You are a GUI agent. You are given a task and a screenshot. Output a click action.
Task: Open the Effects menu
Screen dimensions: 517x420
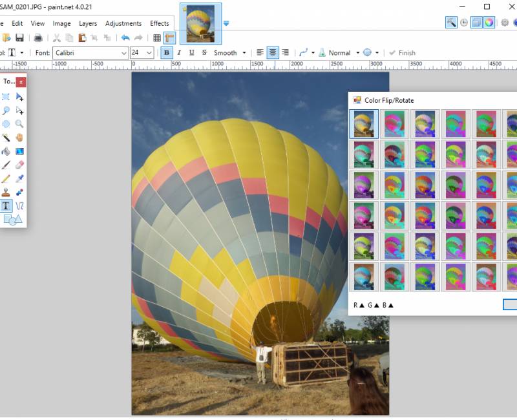point(159,23)
